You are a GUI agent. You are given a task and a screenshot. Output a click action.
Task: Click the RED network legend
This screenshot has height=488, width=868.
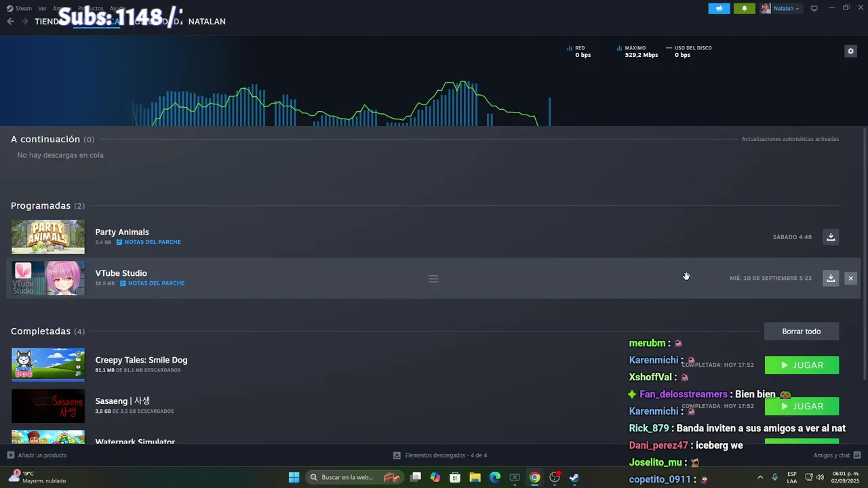click(578, 52)
